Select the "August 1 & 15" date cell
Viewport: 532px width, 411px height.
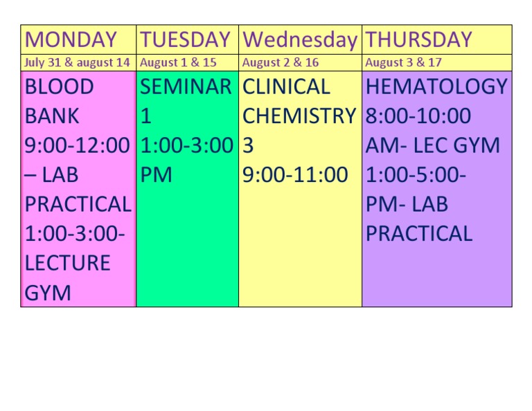[x=178, y=62]
